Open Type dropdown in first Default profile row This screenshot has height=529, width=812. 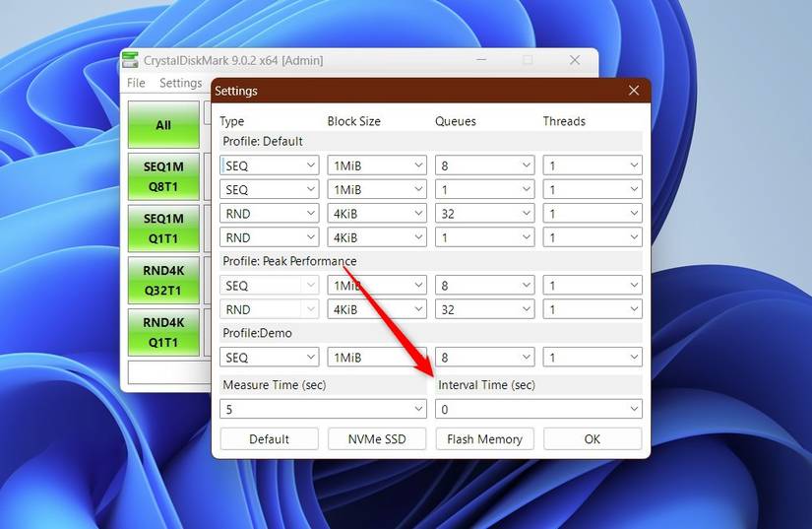pyautogui.click(x=270, y=165)
